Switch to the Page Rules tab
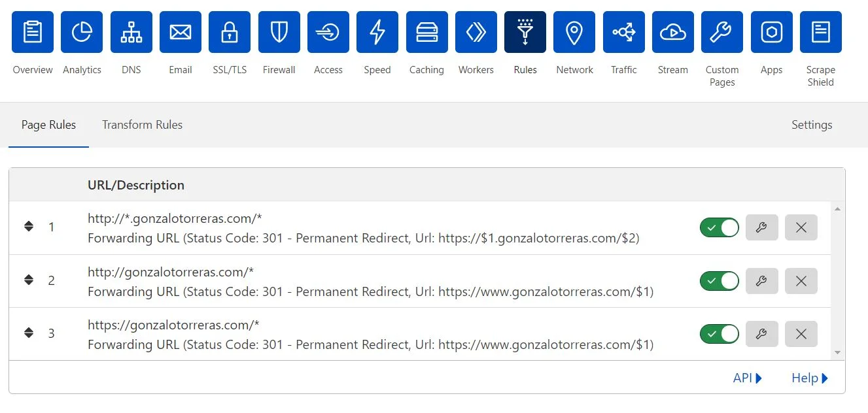This screenshot has width=868, height=413. pos(48,125)
